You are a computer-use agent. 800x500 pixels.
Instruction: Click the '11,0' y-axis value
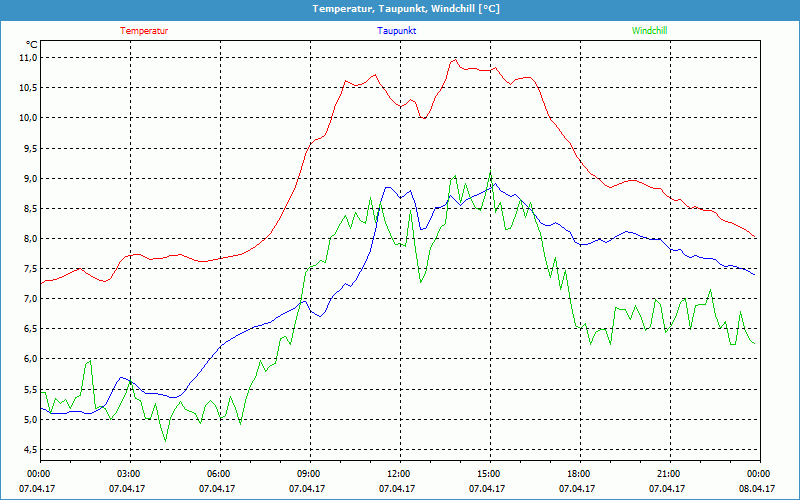[29, 58]
